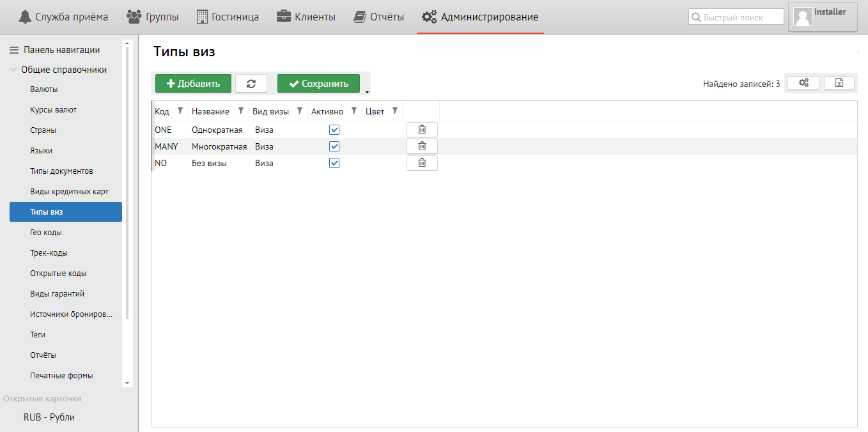Open dropdown arrow beside Сохранить button
The image size is (868, 432).
(x=367, y=92)
